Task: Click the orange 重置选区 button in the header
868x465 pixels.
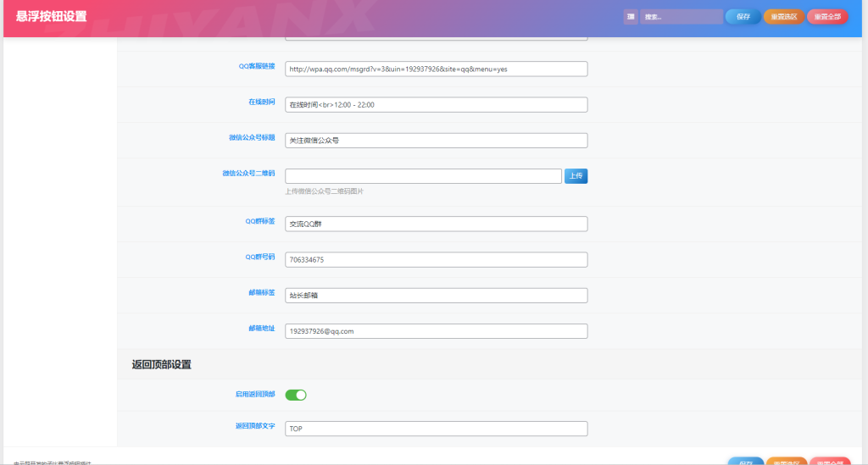Action: point(783,17)
